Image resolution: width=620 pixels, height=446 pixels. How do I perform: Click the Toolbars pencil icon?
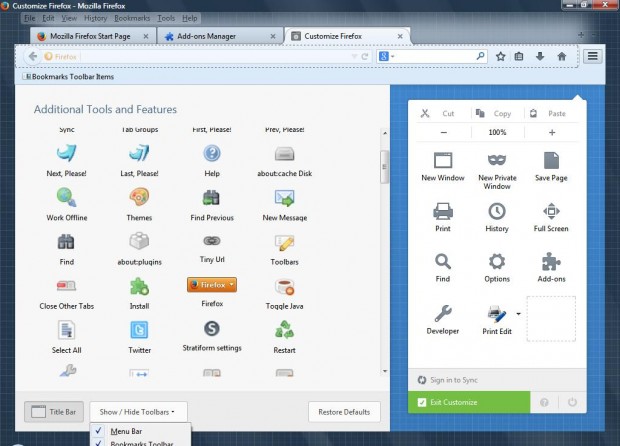[284, 243]
